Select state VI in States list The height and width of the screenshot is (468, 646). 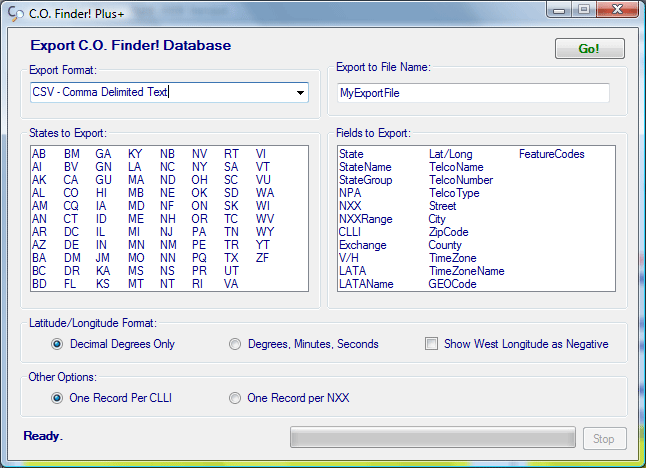tap(261, 154)
